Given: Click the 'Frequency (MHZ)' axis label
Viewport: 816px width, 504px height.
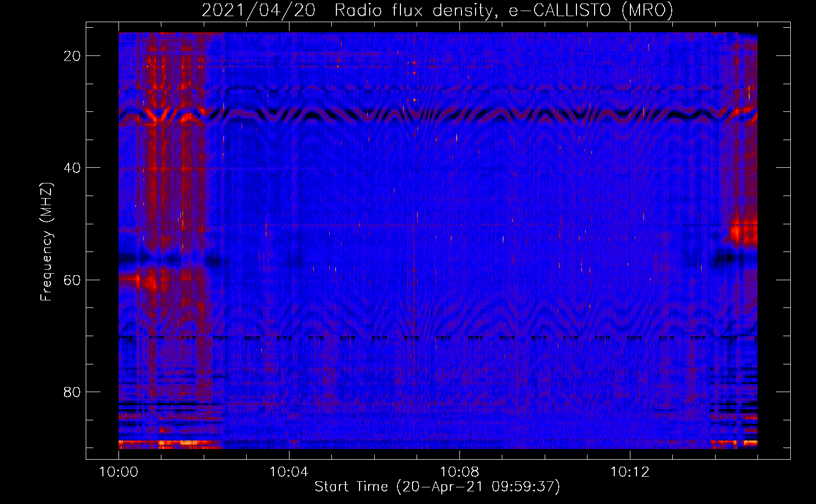Looking at the screenshot, I should click(46, 242).
